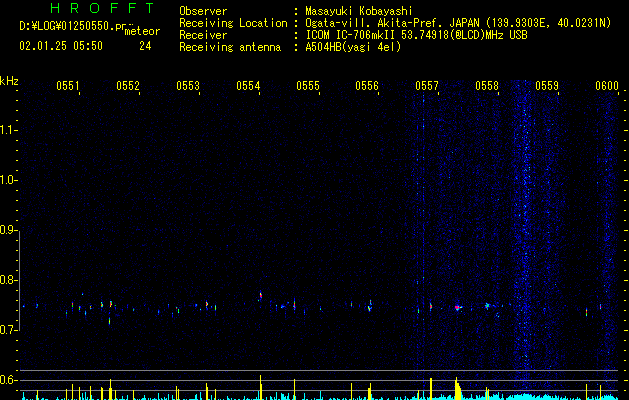Viewport: 629px width, 400px height.
Task: Click the vertical gray frequency range bracket
Action: (19, 280)
